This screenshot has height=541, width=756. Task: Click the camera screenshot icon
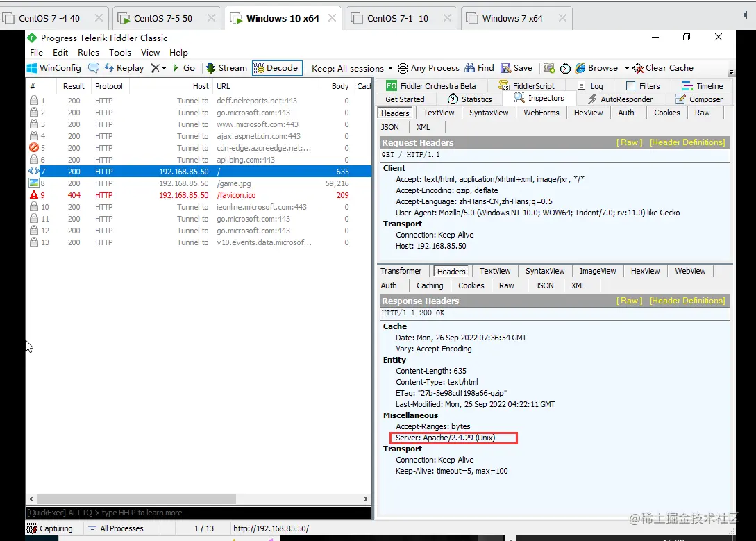tap(548, 68)
